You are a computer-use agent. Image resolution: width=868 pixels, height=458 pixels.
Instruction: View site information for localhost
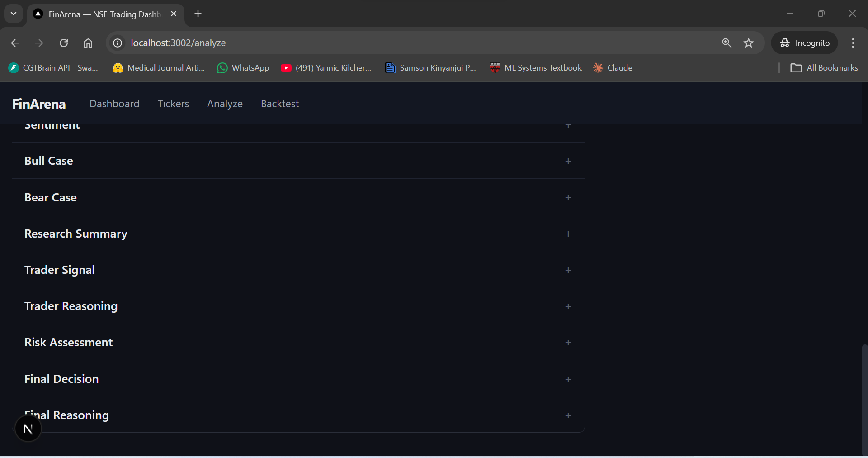(117, 43)
